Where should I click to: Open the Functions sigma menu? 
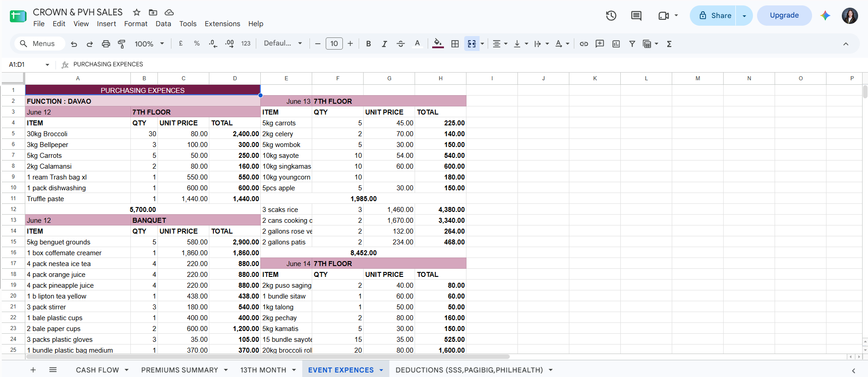[669, 44]
